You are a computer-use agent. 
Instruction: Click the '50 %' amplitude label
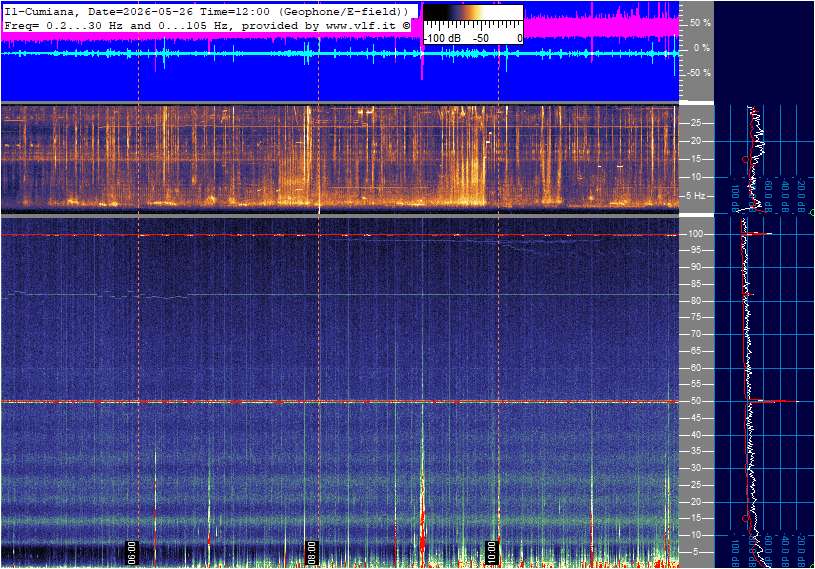tap(700, 23)
